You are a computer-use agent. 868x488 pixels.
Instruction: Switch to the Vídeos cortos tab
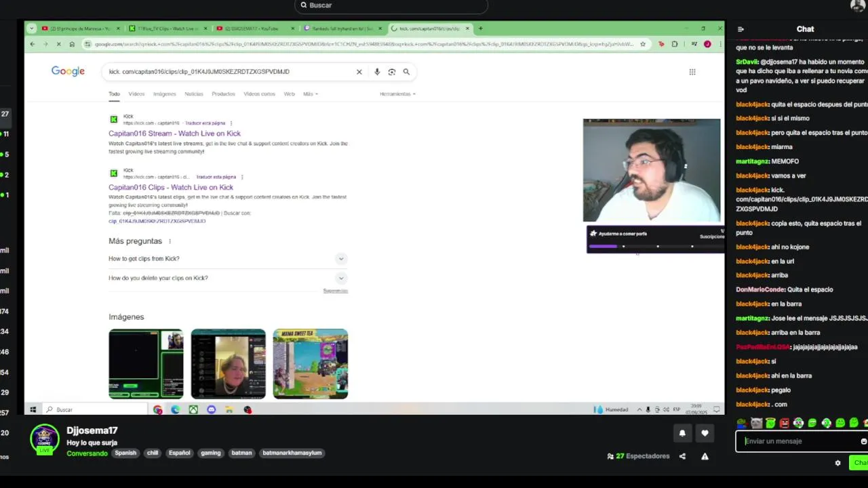click(259, 94)
